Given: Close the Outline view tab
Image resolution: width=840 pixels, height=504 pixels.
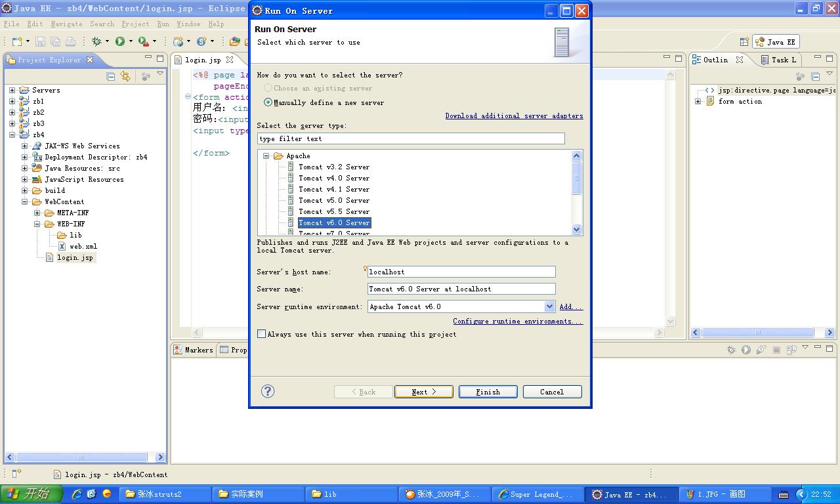Looking at the screenshot, I should (x=740, y=60).
